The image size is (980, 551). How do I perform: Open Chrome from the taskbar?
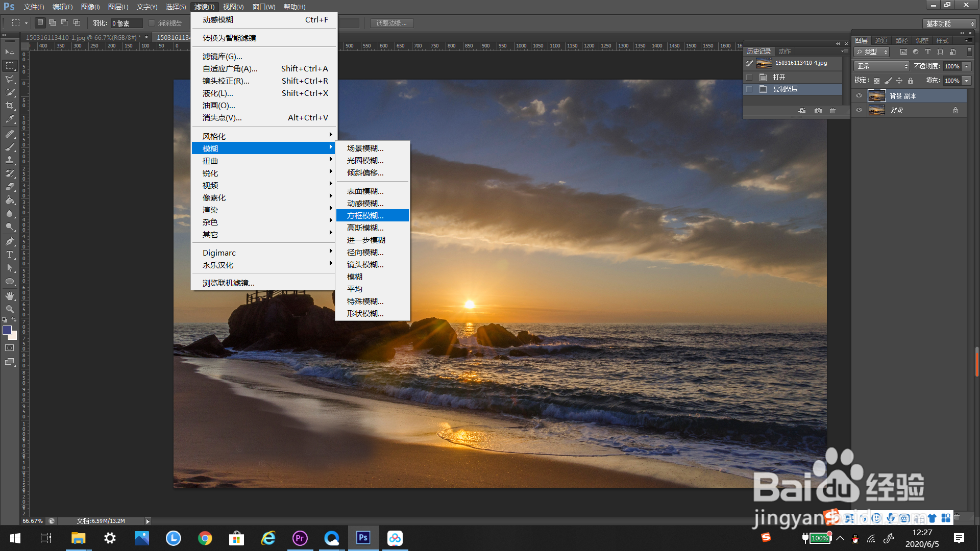tap(205, 538)
